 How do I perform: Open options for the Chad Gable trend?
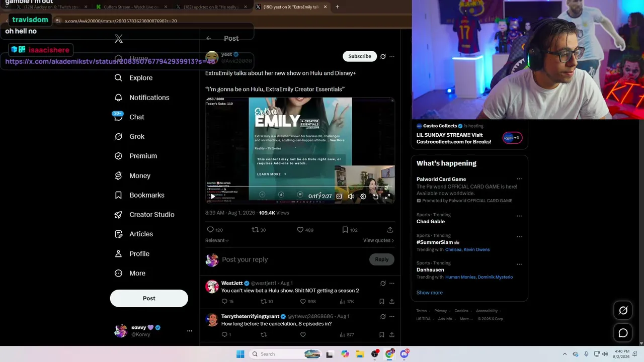(x=519, y=216)
